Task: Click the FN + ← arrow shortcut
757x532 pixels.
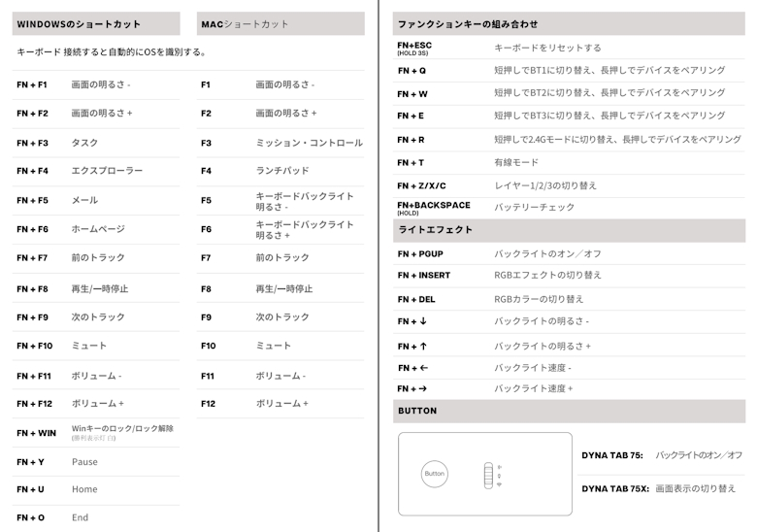Action: tap(412, 368)
